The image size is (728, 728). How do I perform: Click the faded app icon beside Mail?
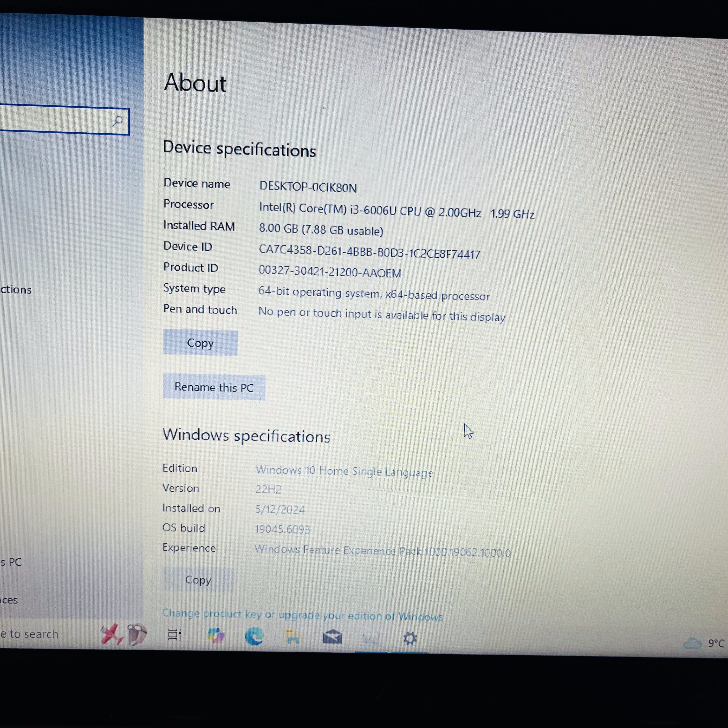tap(371, 638)
